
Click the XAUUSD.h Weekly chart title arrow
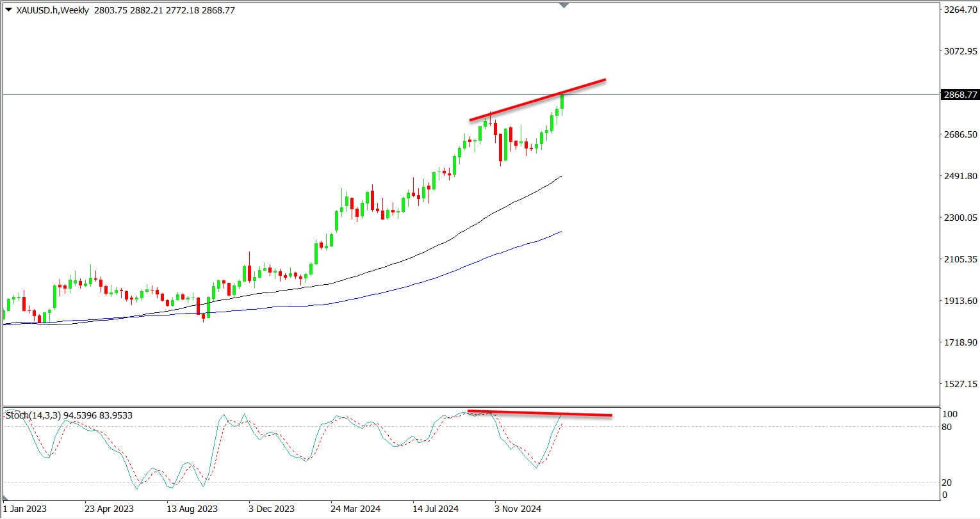point(7,10)
